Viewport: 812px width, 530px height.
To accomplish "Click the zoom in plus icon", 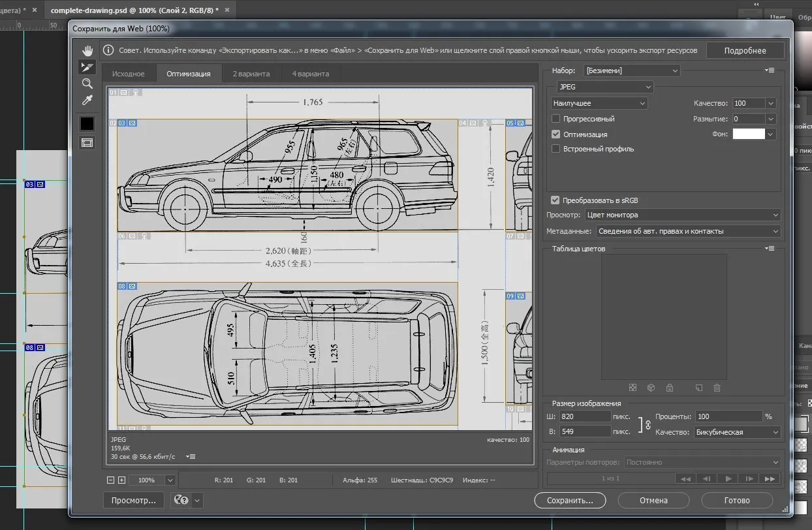I will click(x=121, y=480).
